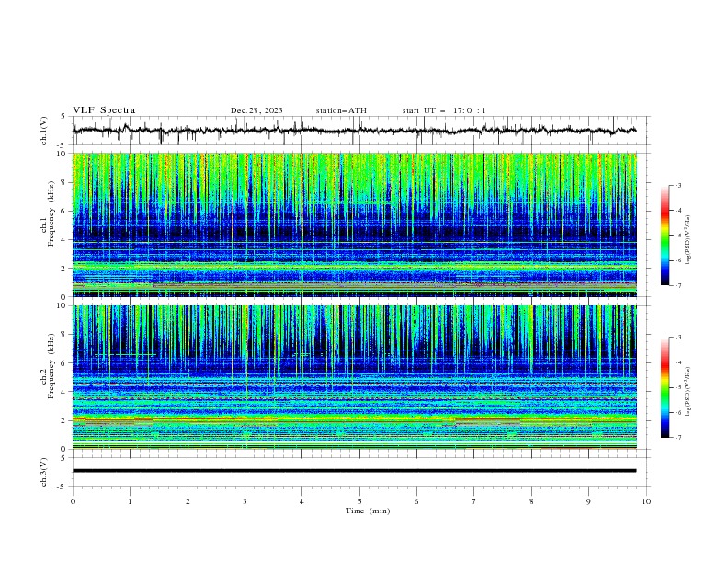Image resolution: width=728 pixels, height=563 pixels.
Task: Click the ch.3 black voltage trace bar
Action: coord(354,471)
